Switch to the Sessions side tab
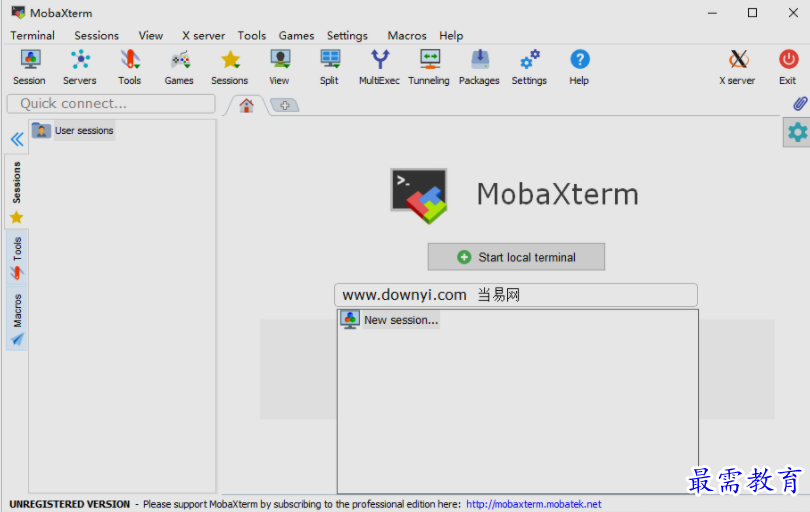The width and height of the screenshot is (810, 512). coord(17,192)
